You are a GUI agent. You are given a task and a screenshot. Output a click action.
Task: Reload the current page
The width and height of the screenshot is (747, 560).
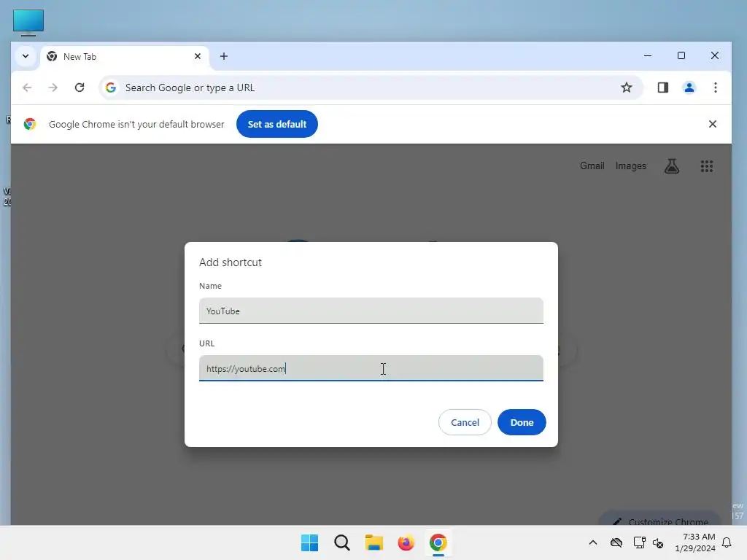point(80,87)
